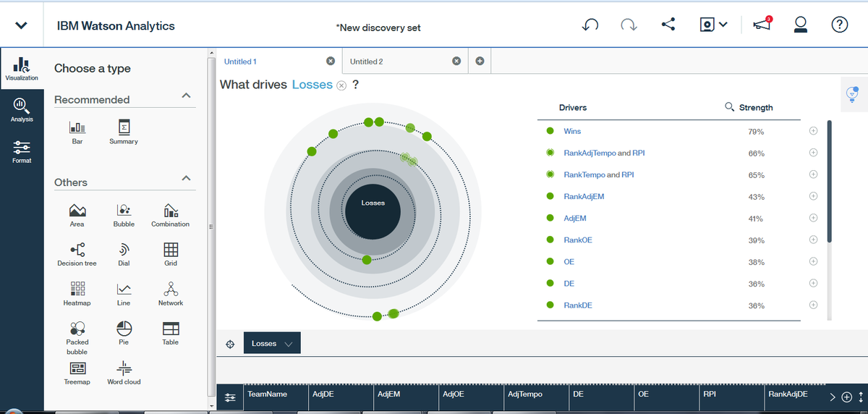868x414 pixels.
Task: Select the Network chart type
Action: point(171,294)
